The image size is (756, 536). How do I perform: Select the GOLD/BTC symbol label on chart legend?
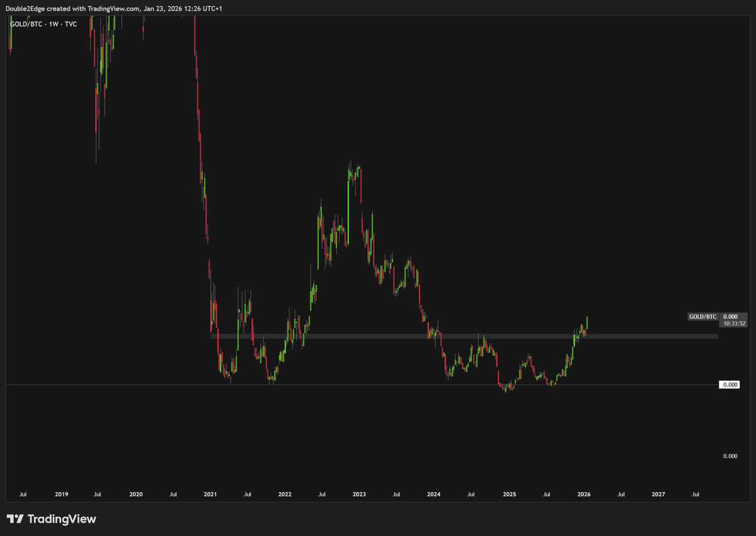[x=25, y=24]
